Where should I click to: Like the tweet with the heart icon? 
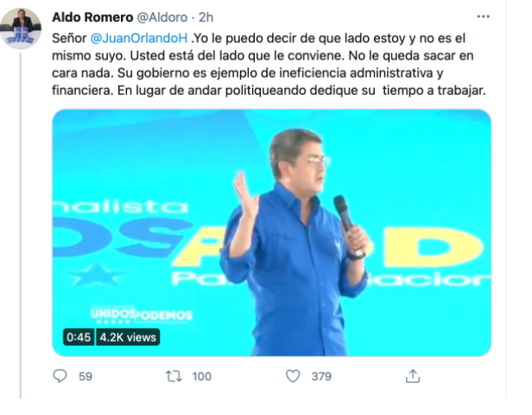(x=293, y=376)
